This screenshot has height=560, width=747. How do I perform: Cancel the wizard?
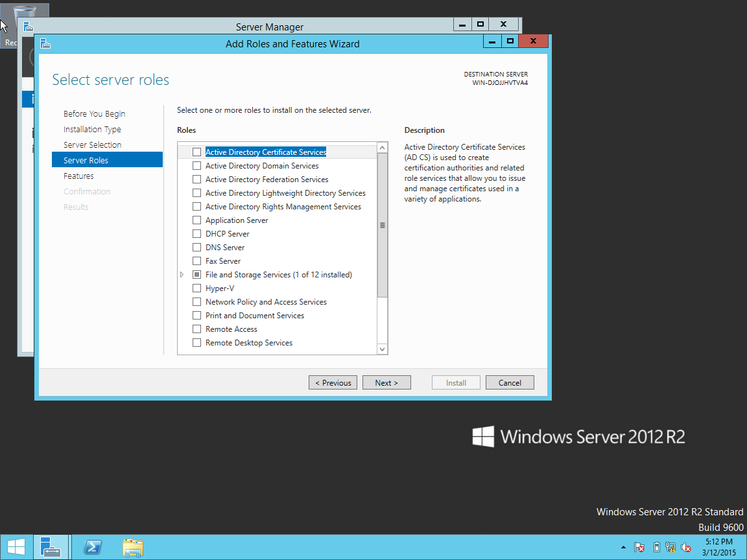(x=510, y=383)
